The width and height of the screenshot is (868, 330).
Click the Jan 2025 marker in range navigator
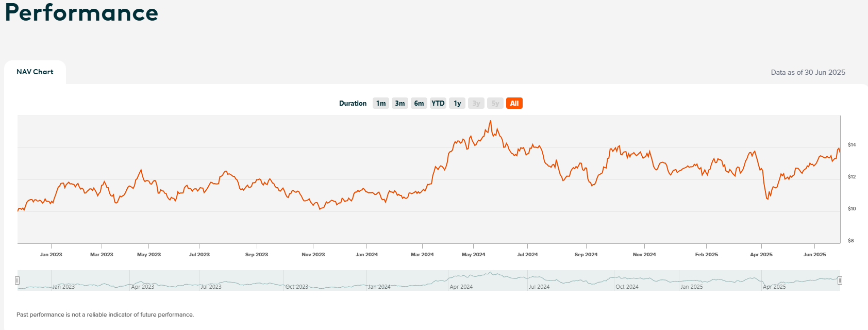(691, 287)
